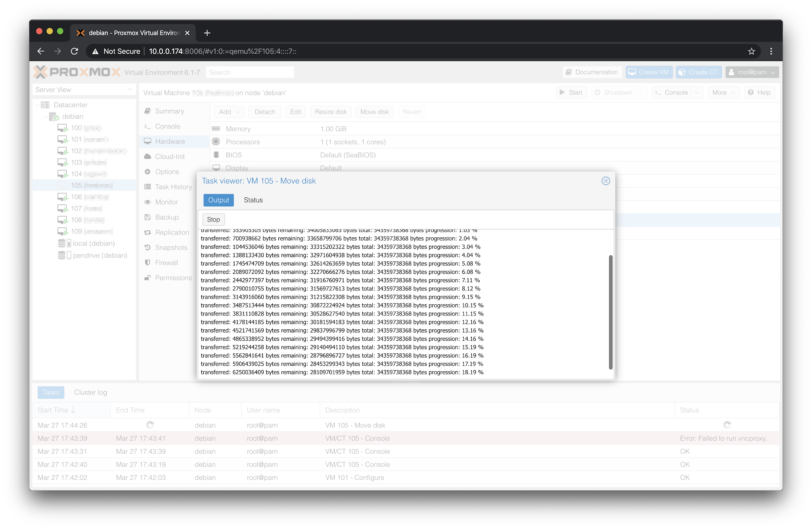Viewport: 812px width, 529px height.
Task: Click the Move disk button
Action: coord(374,112)
